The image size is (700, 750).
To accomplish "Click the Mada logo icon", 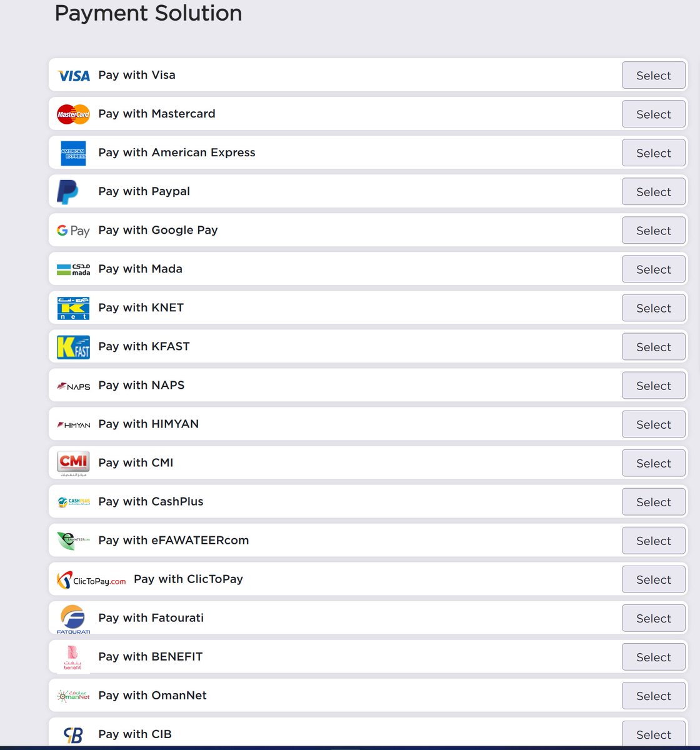I will tap(73, 269).
